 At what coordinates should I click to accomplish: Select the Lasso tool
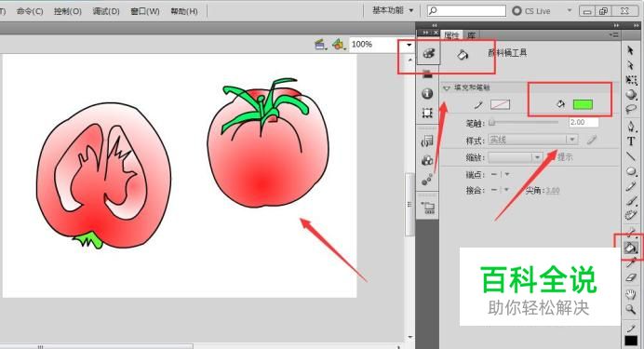click(x=631, y=109)
